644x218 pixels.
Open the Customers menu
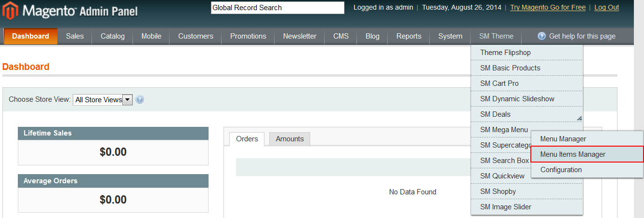click(x=196, y=36)
